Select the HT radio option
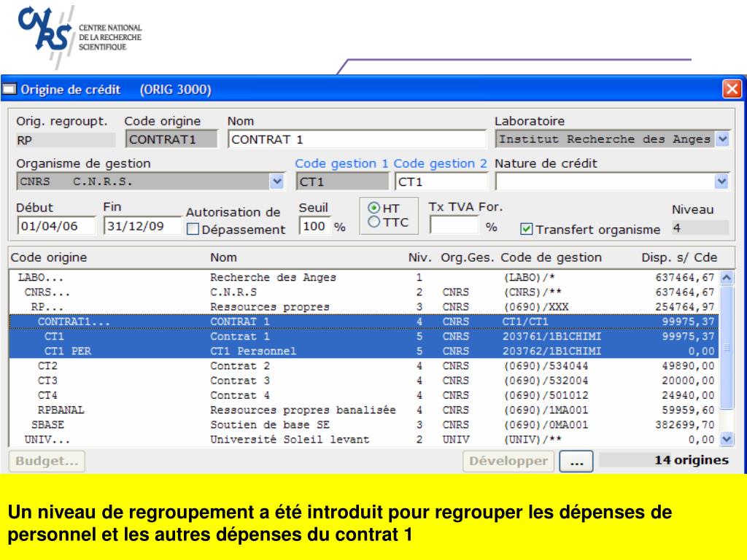The width and height of the screenshot is (747, 560). (374, 208)
